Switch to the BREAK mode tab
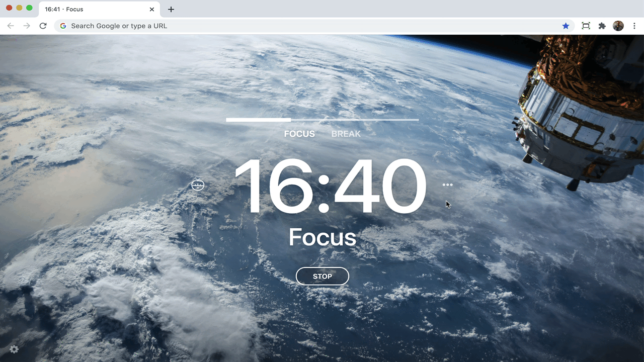644x362 pixels. (x=346, y=134)
